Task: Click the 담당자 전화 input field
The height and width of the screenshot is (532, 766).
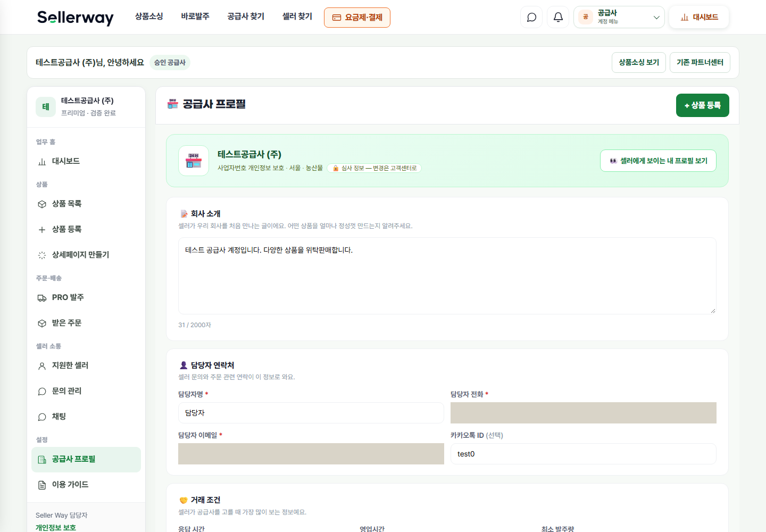Action: pyautogui.click(x=584, y=413)
